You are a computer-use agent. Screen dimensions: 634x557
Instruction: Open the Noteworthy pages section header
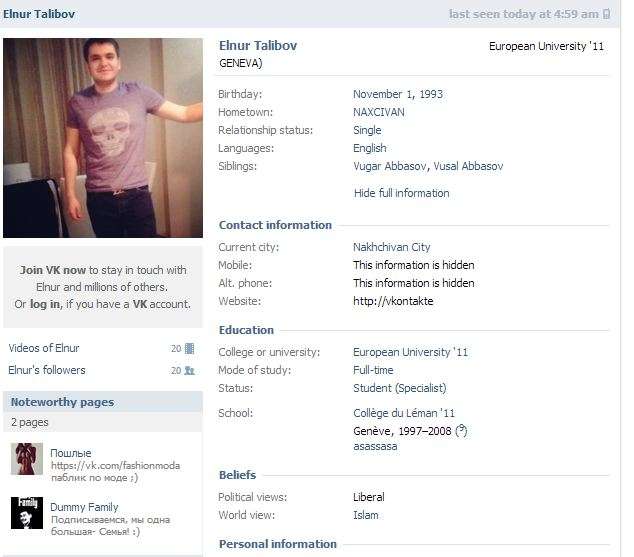[62, 402]
